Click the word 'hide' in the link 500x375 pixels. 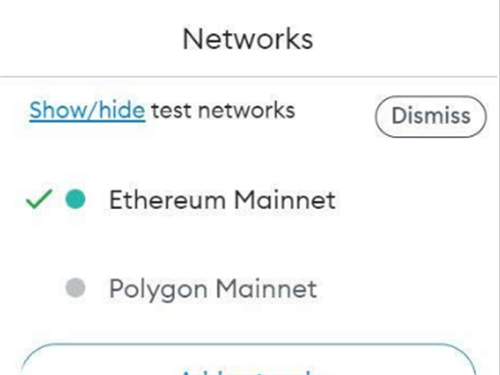[122, 110]
